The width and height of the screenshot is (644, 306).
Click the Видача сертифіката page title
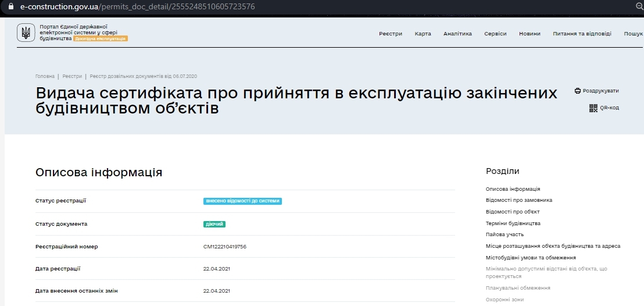coord(296,101)
